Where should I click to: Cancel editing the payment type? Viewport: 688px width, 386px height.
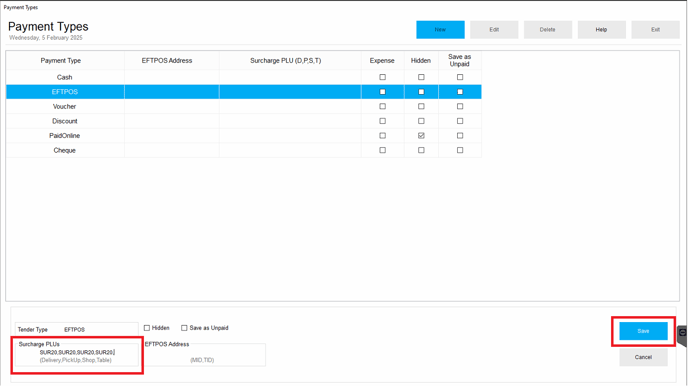[x=643, y=357]
